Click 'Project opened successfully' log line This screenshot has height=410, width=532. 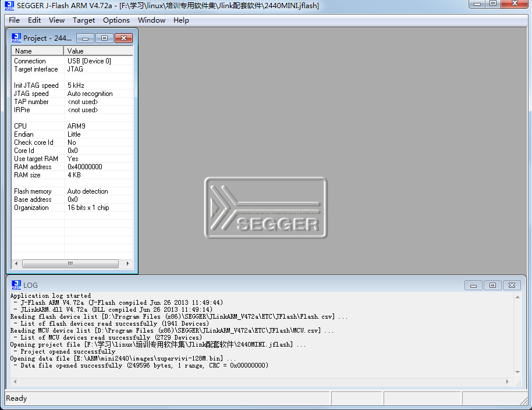tap(65, 352)
